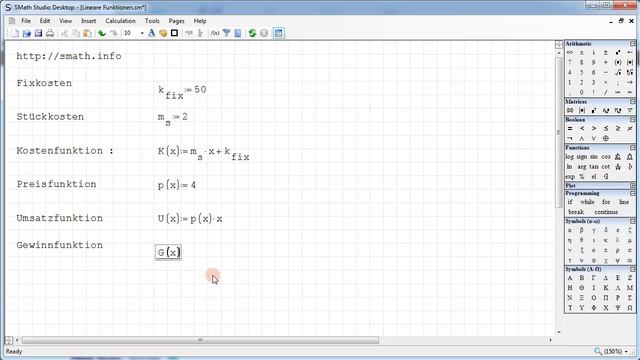
Task: Collapse the Arithmetic panel
Action: tap(632, 44)
